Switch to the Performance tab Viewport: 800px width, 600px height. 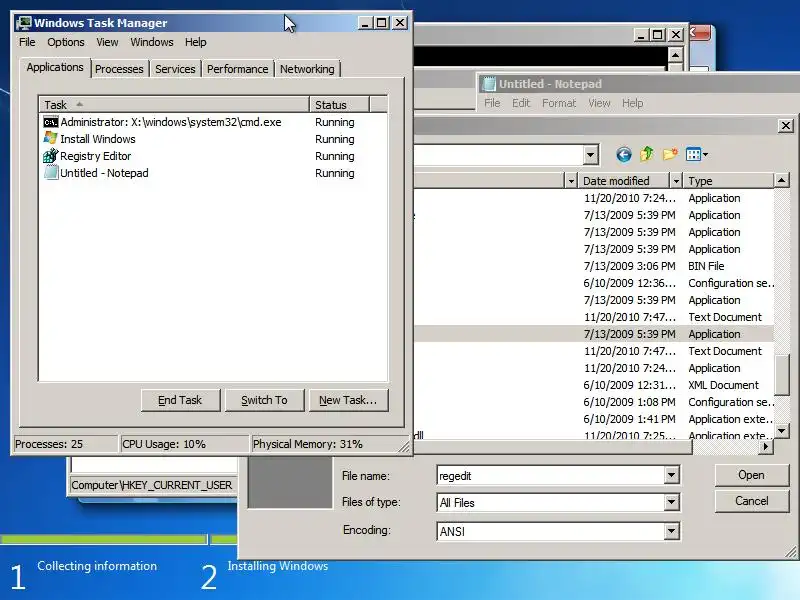click(x=237, y=69)
